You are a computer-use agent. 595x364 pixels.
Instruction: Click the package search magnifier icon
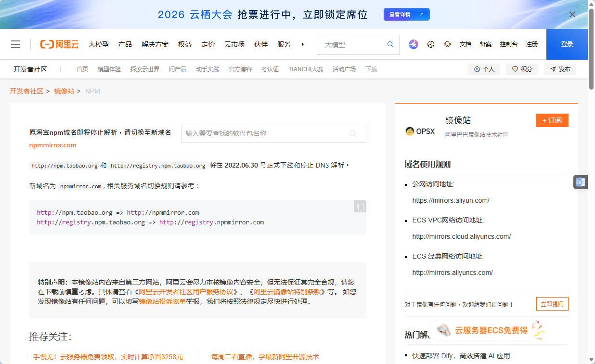354,134
